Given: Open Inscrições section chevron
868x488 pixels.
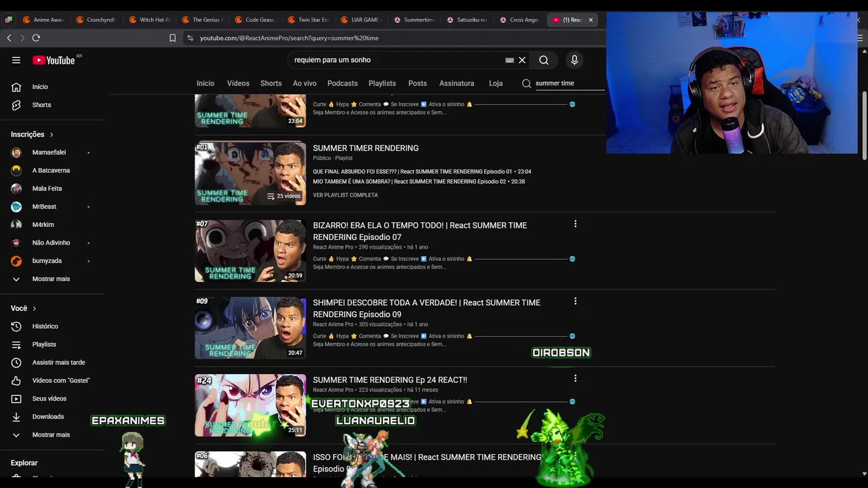Looking at the screenshot, I should click(x=52, y=134).
